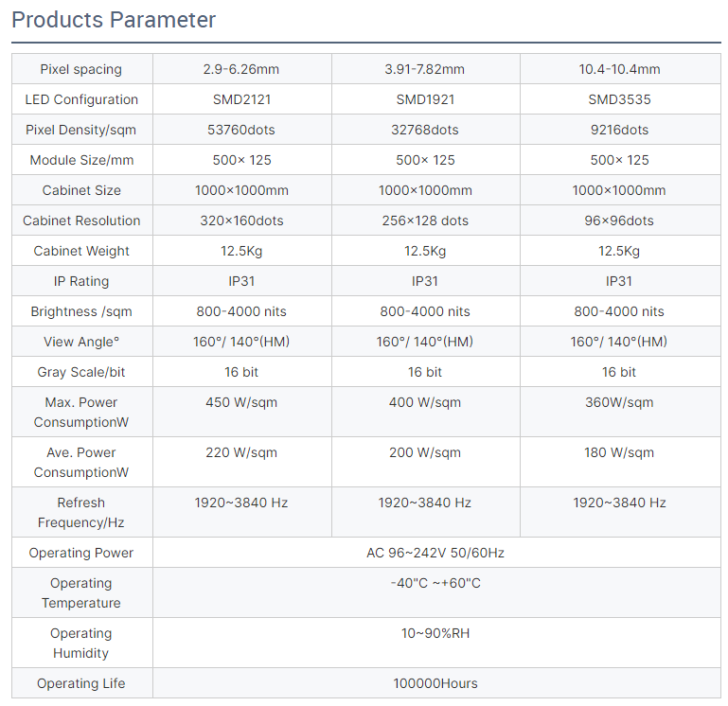Select the Cabinet Resolution row label
728x706 pixels.
pyautogui.click(x=81, y=221)
